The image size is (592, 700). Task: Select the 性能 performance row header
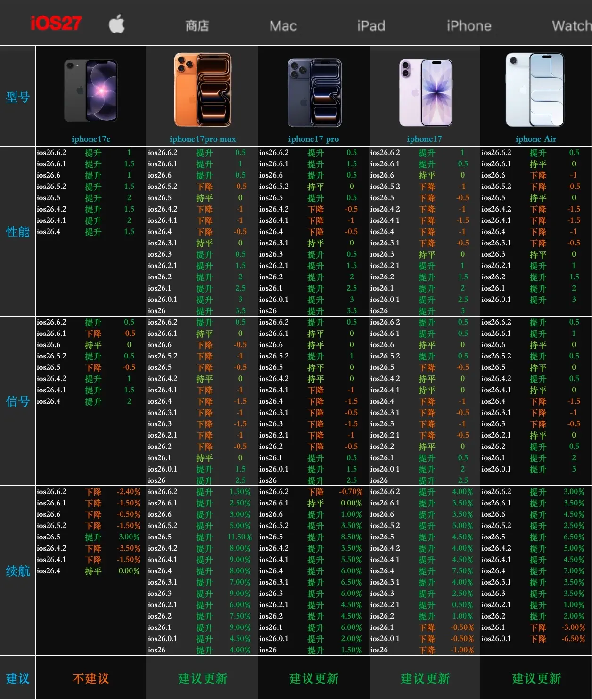(17, 232)
